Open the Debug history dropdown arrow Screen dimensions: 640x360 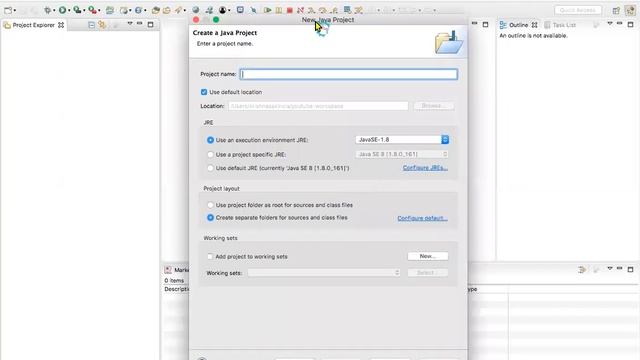pyautogui.click(x=54, y=10)
